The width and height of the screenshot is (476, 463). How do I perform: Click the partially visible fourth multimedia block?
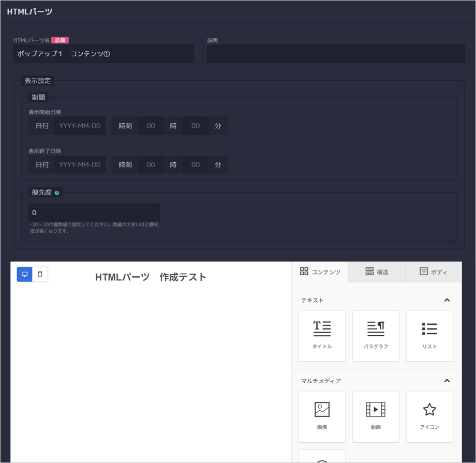[322, 456]
